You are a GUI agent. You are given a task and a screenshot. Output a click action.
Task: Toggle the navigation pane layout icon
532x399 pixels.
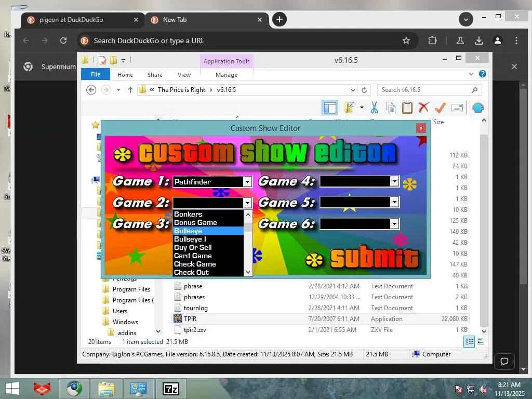click(330, 108)
